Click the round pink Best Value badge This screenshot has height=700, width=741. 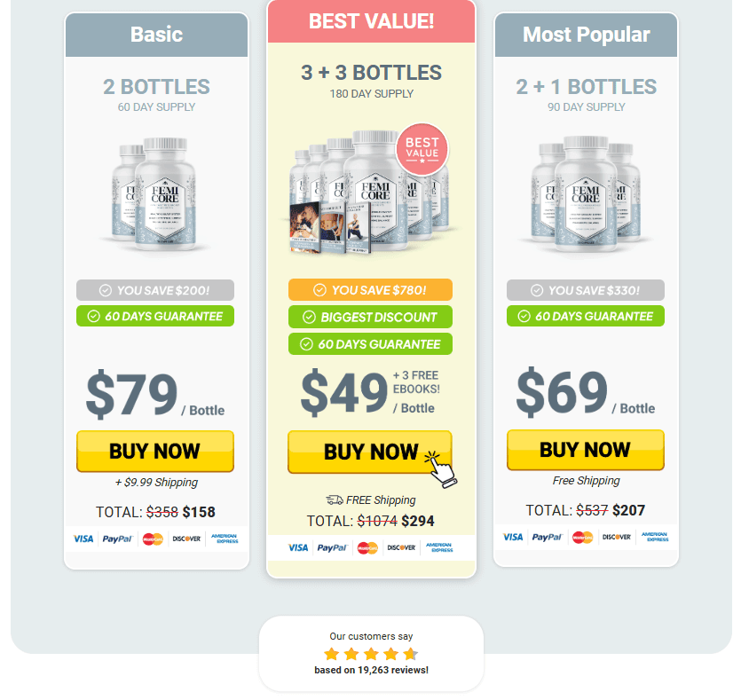coord(422,149)
